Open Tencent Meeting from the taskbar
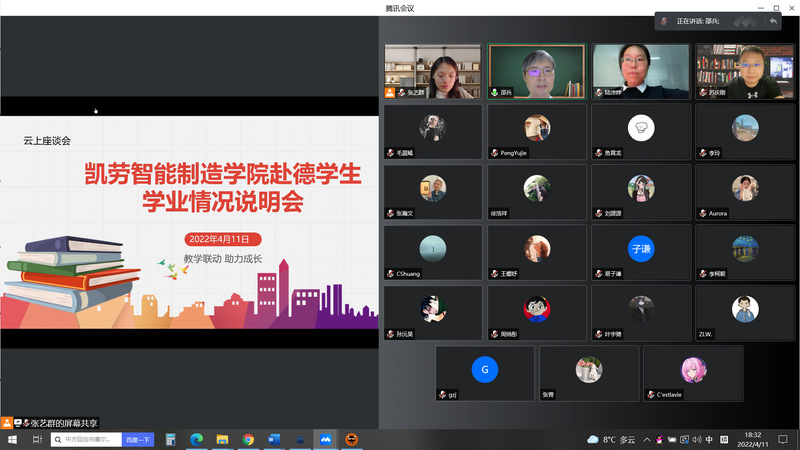Image resolution: width=800 pixels, height=450 pixels. pyautogui.click(x=325, y=440)
